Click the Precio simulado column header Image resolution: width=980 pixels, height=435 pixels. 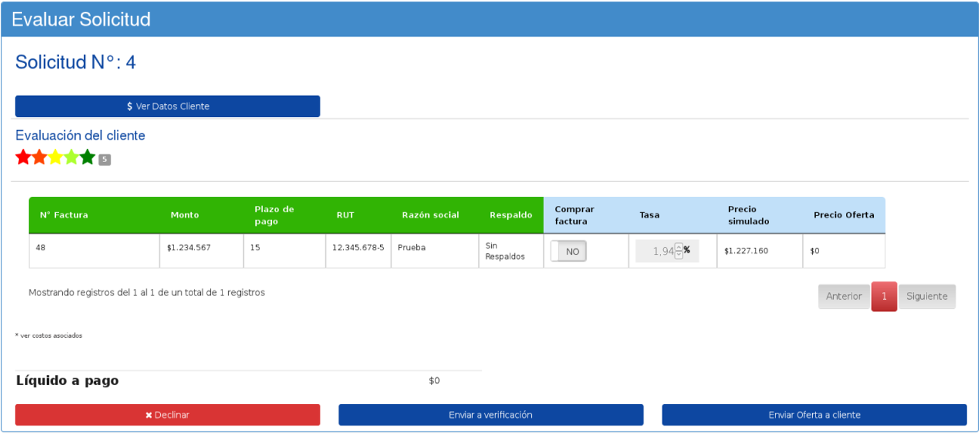click(759, 215)
